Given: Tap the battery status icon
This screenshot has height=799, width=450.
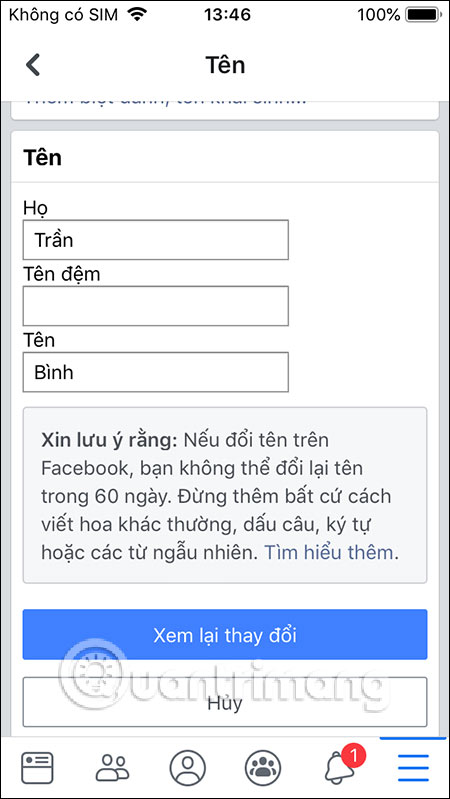Looking at the screenshot, I should click(422, 15).
